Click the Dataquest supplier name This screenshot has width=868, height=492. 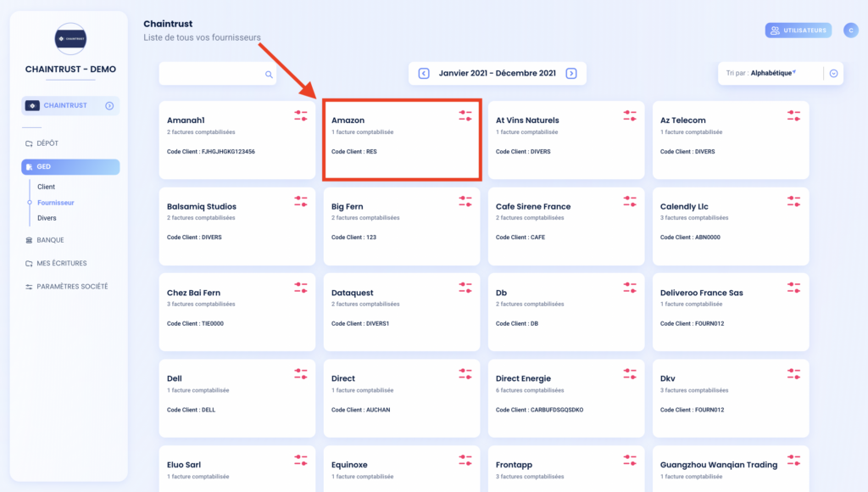click(352, 293)
